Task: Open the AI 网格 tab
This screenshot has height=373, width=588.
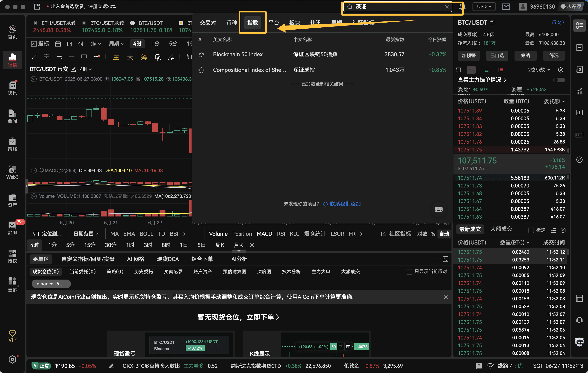Action: (x=136, y=259)
